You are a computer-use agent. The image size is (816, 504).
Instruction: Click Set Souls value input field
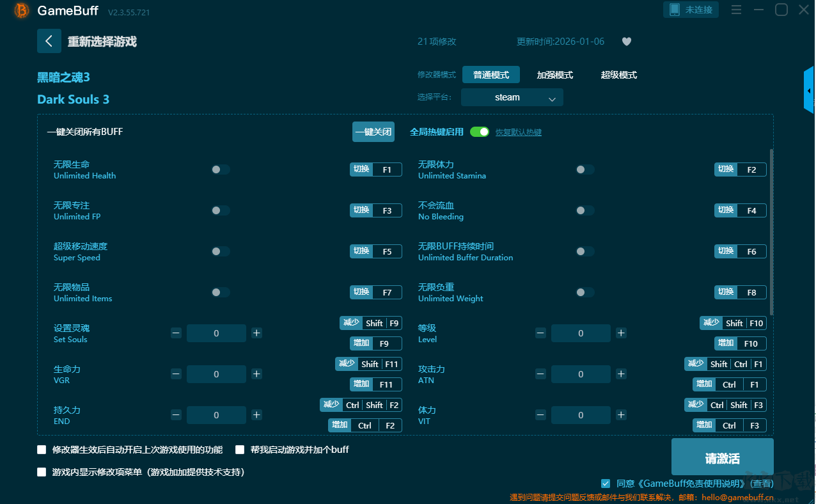[x=216, y=333]
